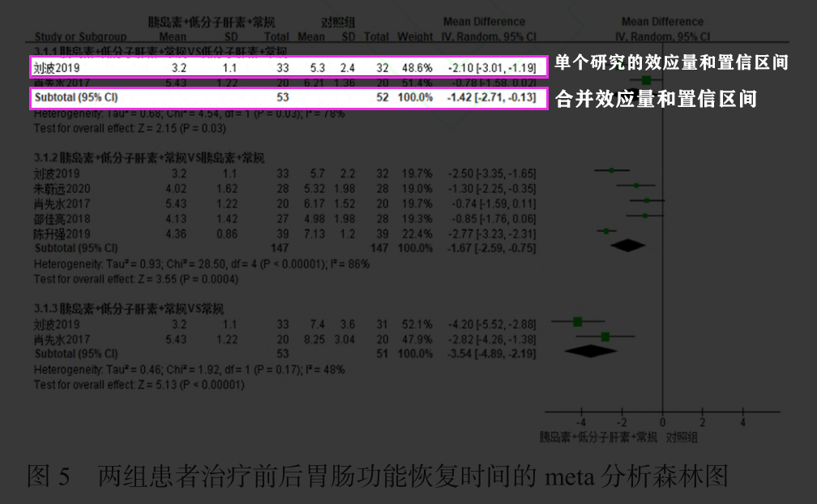Click the SD value 0.86 for 陈升强2019
Screen dimensions: 817x504
[227, 234]
